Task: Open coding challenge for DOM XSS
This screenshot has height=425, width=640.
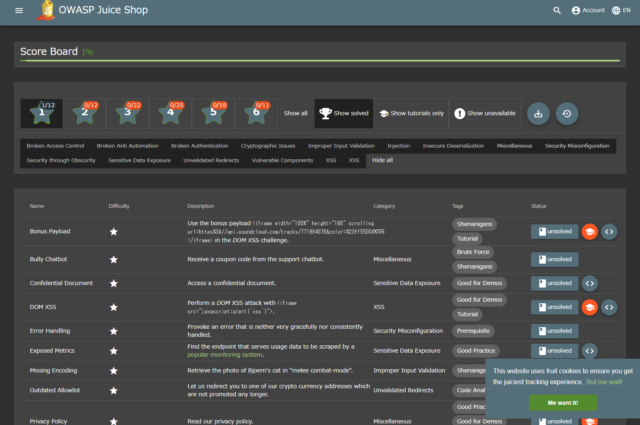Action: [x=609, y=307]
